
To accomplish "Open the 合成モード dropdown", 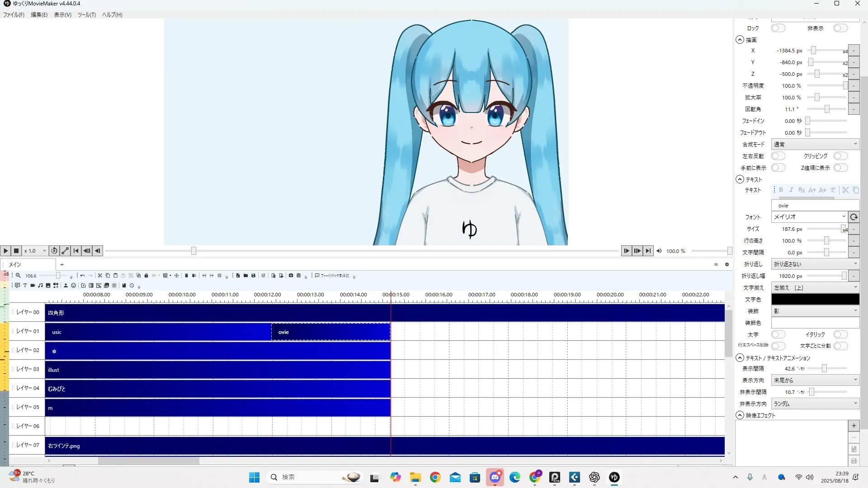I will pyautogui.click(x=815, y=144).
